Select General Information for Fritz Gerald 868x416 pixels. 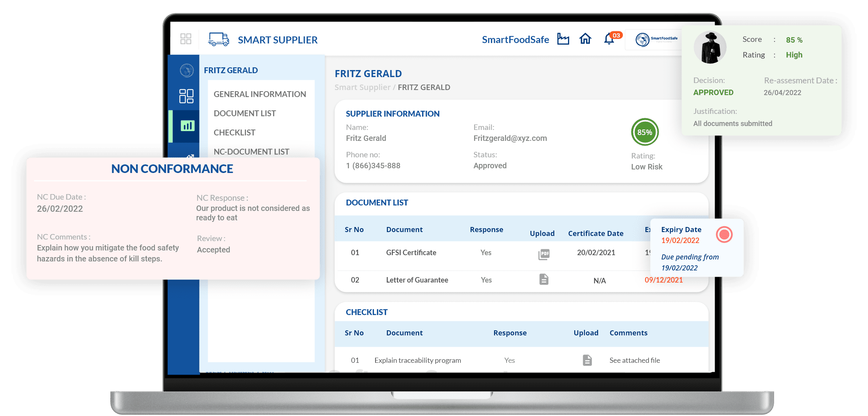(260, 94)
